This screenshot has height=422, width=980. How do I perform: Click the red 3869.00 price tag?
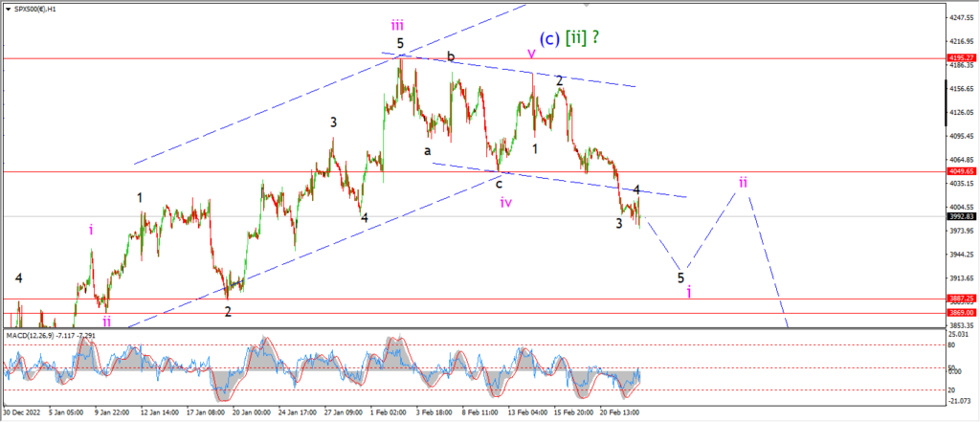[961, 313]
